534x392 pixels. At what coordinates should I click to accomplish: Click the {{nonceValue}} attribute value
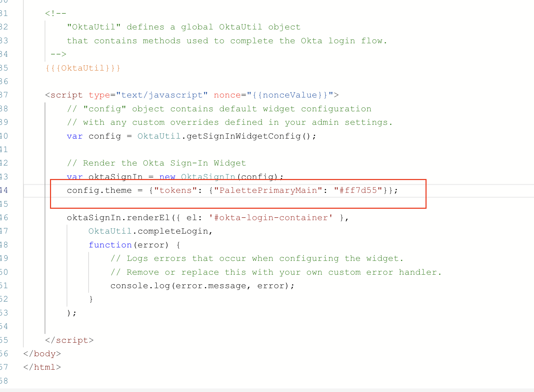point(290,95)
